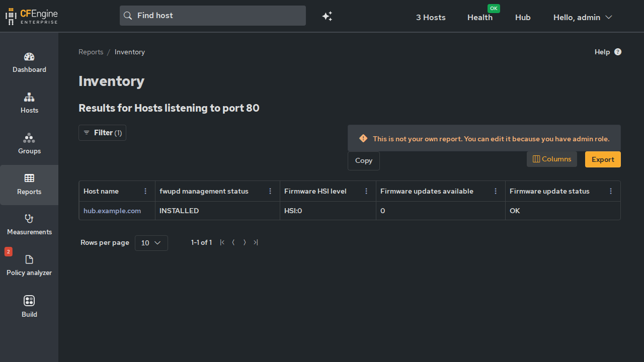
Task: Click the red badge on Policy analyzer
Action: (9, 252)
